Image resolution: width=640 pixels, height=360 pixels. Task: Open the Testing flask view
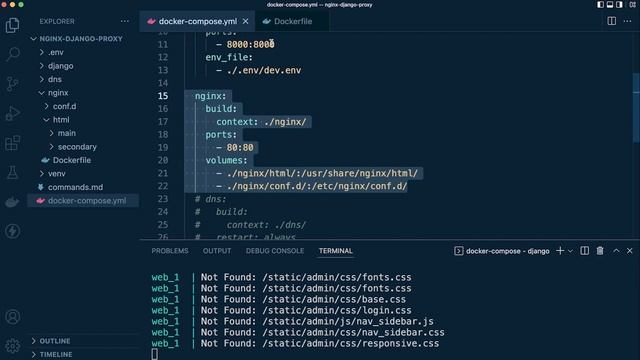[x=13, y=172]
